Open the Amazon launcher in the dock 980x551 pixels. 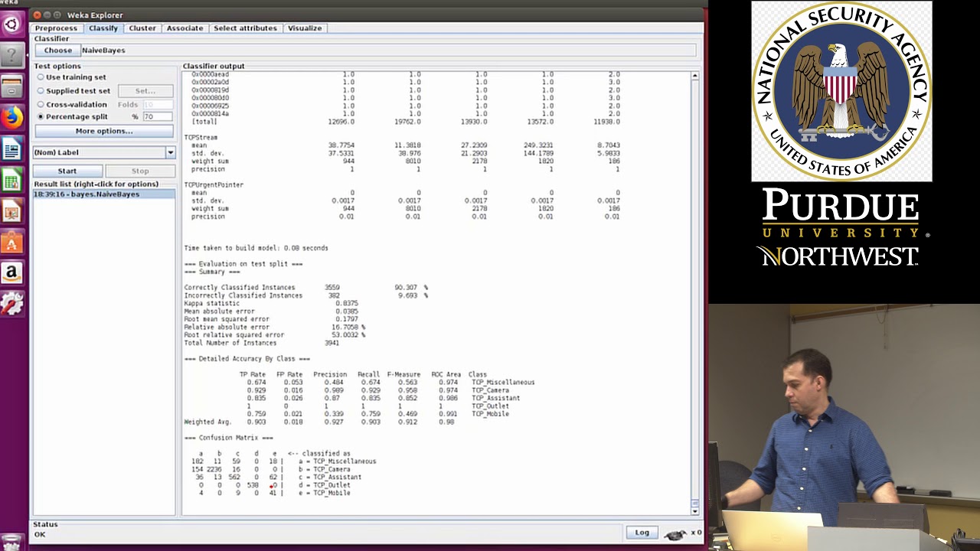11,273
